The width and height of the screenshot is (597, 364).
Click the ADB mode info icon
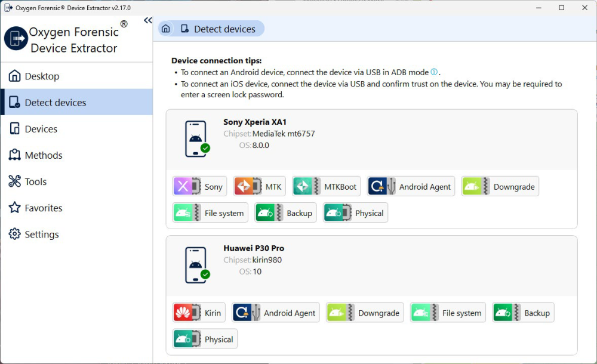tap(434, 72)
